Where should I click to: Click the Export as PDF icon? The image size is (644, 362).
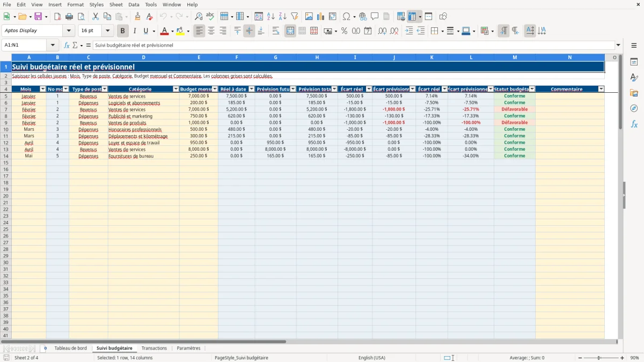point(57,17)
